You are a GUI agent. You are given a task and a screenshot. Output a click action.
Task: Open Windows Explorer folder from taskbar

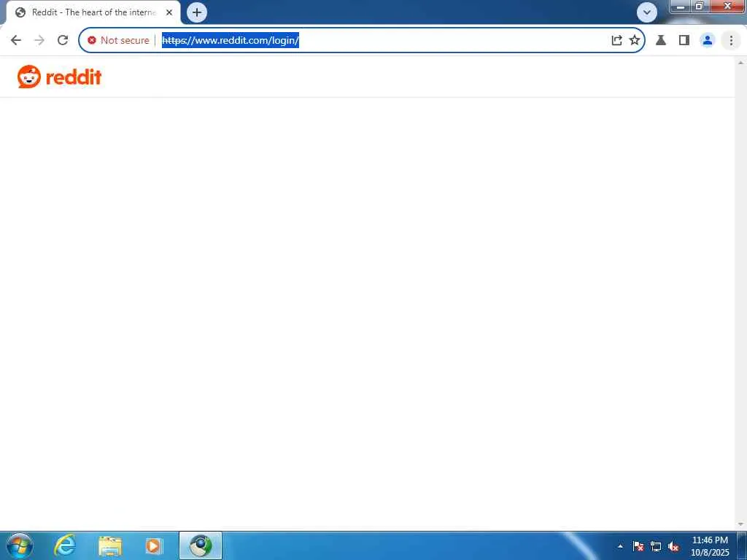pos(110,545)
